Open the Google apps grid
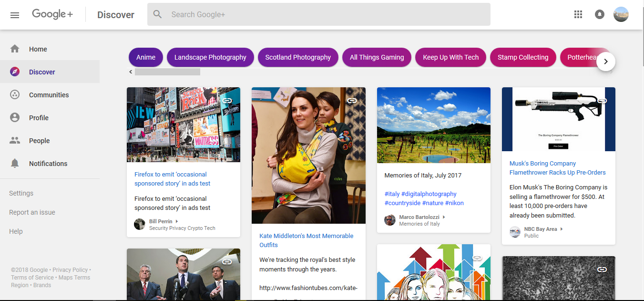The width and height of the screenshot is (644, 301). (x=578, y=14)
